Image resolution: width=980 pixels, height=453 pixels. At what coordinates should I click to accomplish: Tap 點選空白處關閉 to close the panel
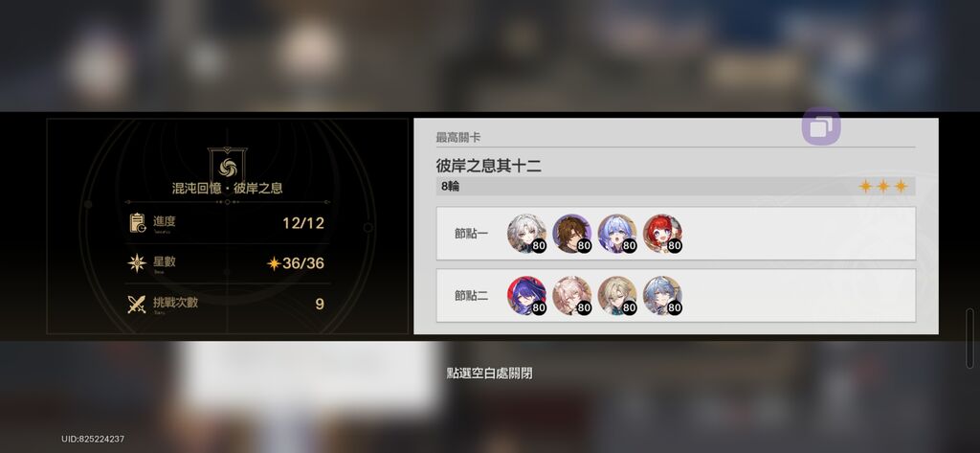(x=490, y=374)
